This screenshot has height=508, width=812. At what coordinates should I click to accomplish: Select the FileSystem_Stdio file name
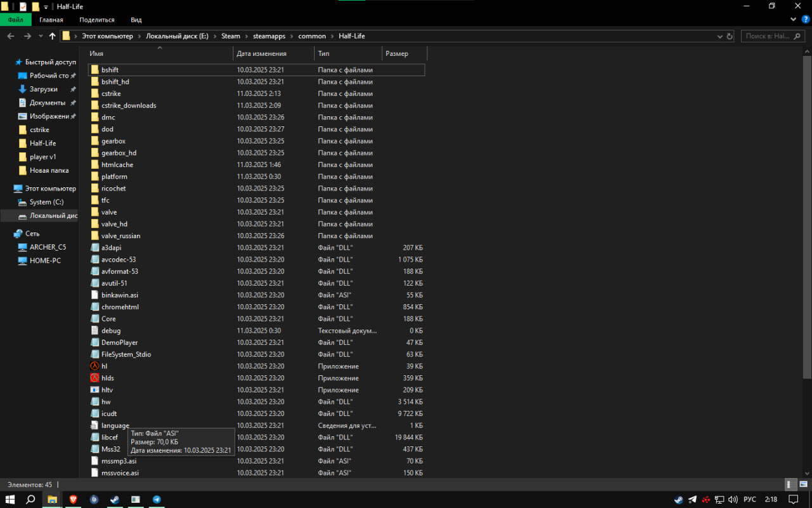[126, 354]
